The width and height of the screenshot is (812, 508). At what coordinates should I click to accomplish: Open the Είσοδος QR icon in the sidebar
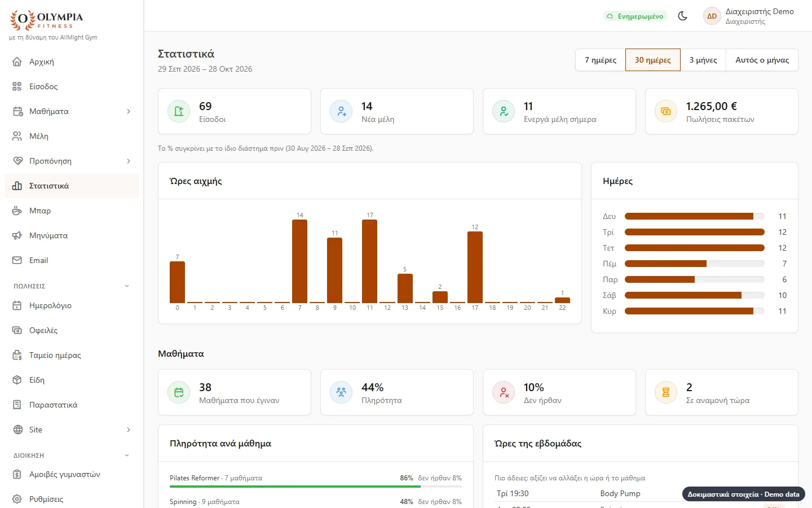[17, 86]
